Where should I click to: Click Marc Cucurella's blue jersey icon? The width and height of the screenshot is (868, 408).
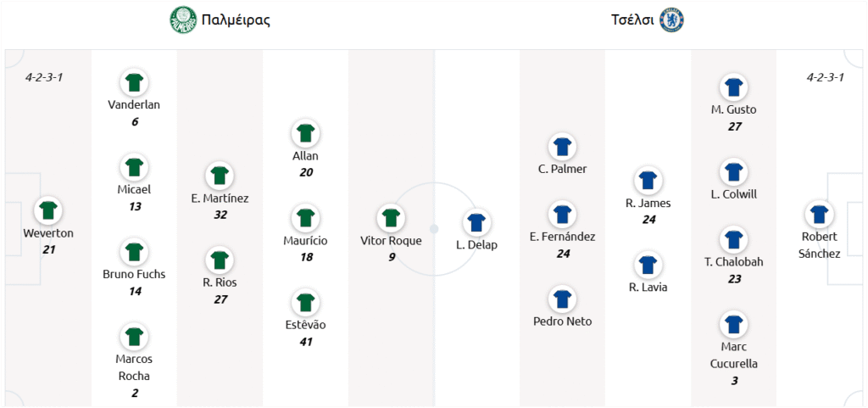(733, 324)
